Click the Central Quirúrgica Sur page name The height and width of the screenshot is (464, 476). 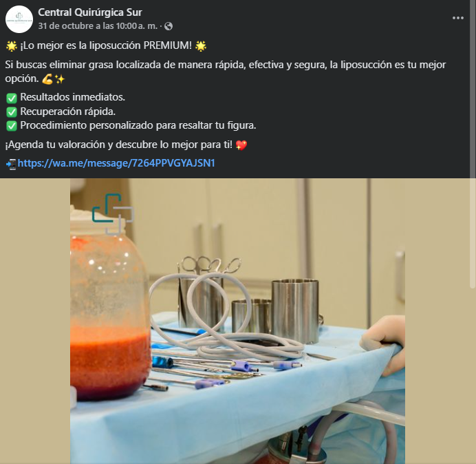[x=90, y=12]
